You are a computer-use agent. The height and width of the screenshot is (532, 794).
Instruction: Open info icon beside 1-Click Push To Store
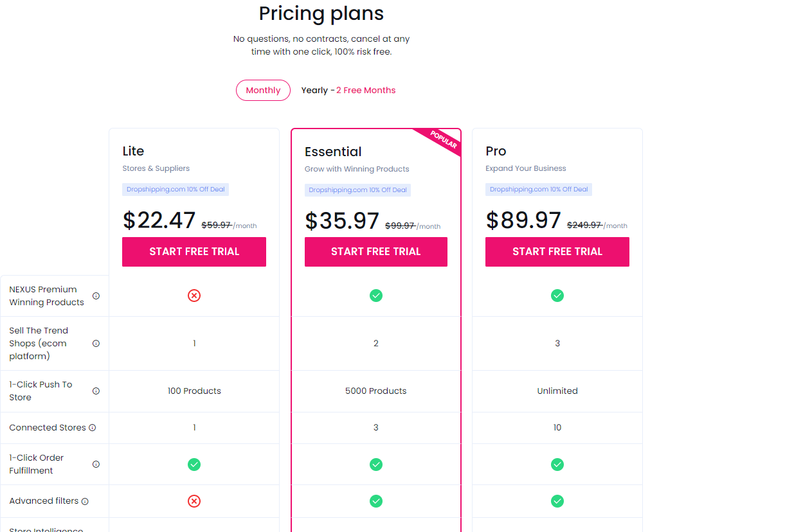96,391
